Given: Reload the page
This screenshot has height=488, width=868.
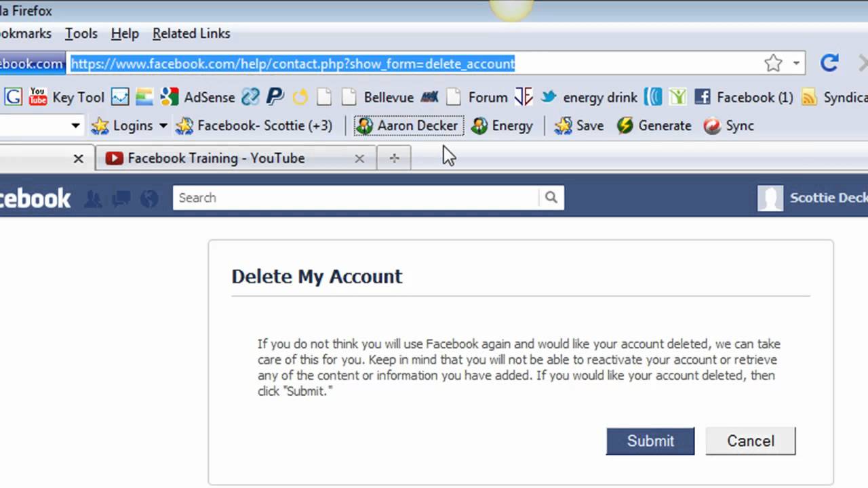Looking at the screenshot, I should pyautogui.click(x=829, y=63).
